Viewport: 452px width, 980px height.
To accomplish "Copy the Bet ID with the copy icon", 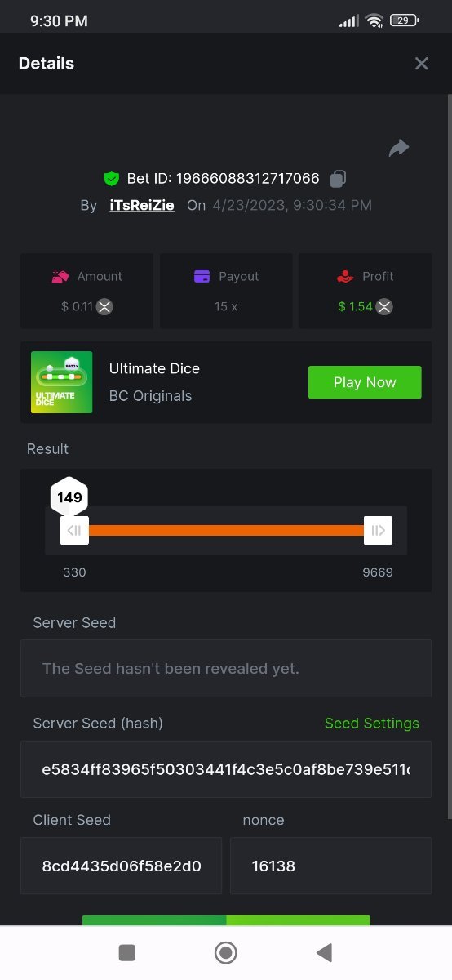I will (338, 178).
